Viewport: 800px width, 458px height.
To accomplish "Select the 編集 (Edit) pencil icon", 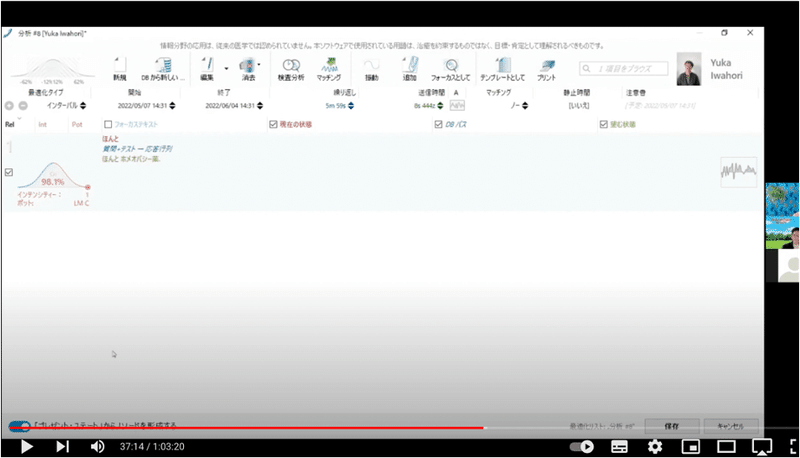I will 207,65.
